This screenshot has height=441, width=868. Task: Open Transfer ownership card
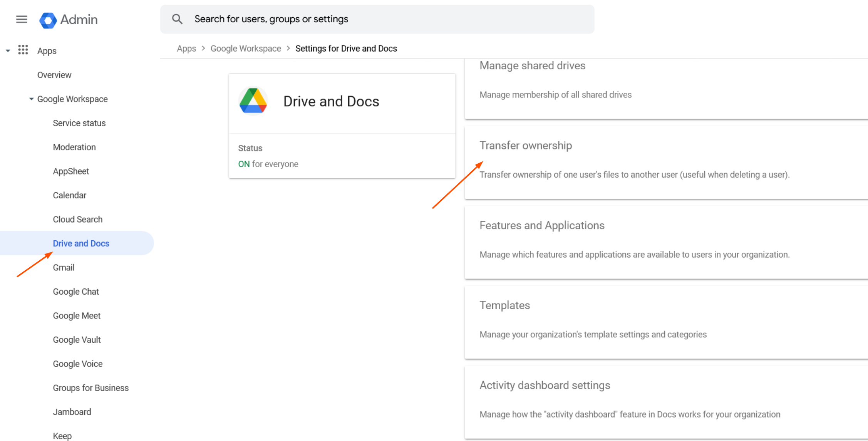tap(666, 163)
